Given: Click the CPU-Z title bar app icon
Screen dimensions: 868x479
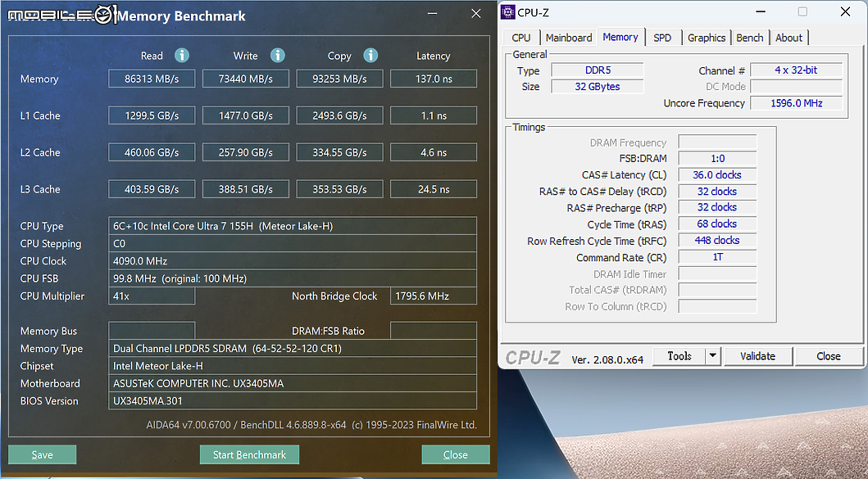Looking at the screenshot, I should (x=507, y=12).
